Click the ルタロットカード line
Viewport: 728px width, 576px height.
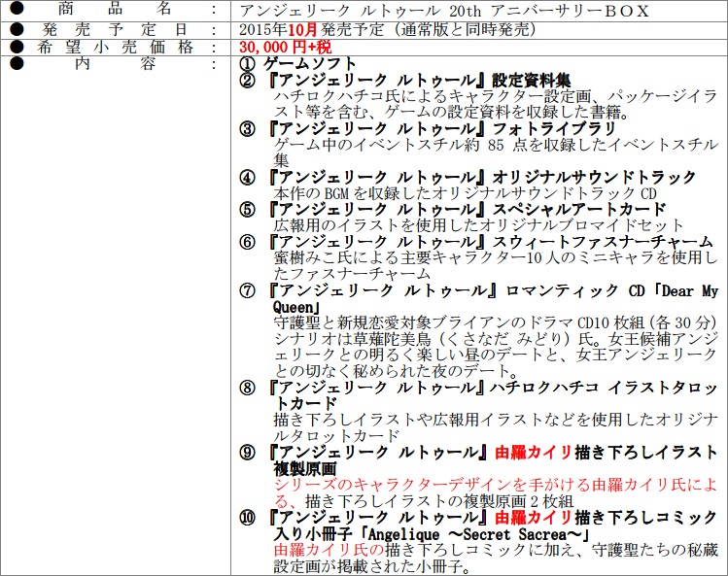click(x=336, y=436)
